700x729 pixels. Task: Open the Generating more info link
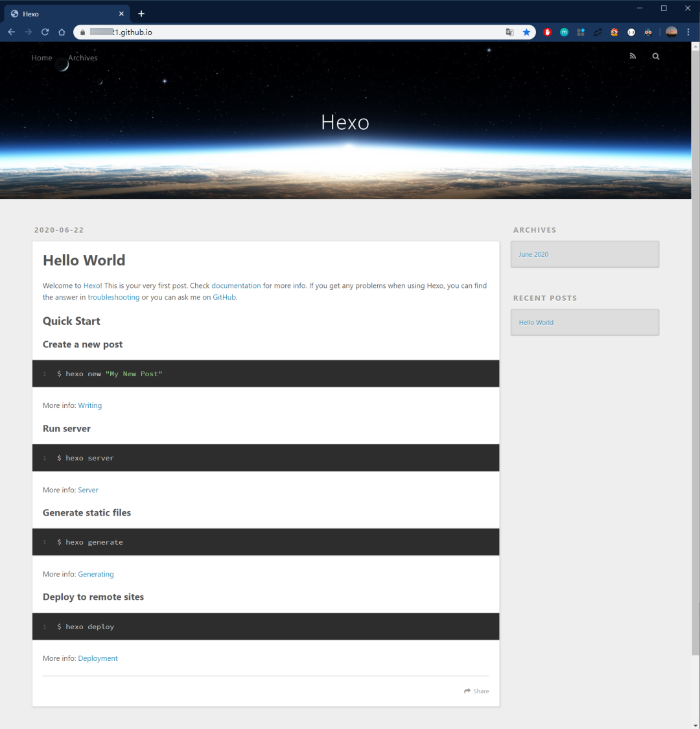[x=96, y=574]
